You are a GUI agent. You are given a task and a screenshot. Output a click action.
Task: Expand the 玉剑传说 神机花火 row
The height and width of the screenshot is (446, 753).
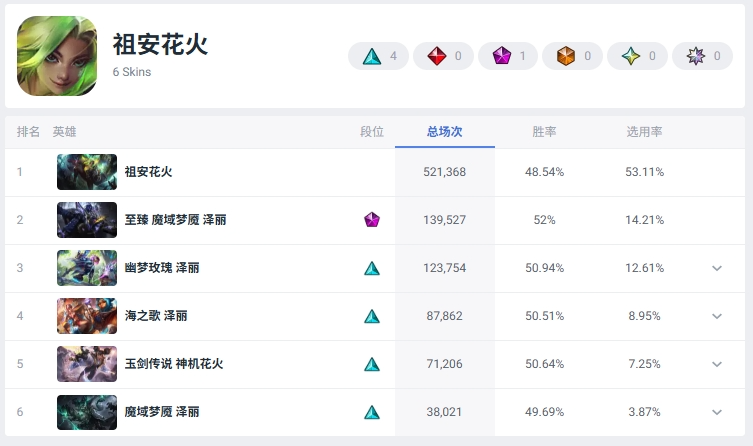(717, 364)
